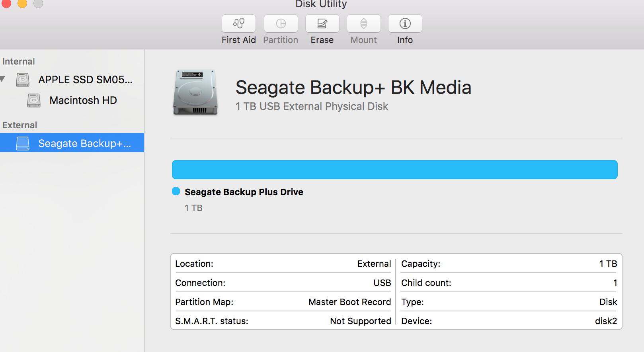Click the large Seagate hard disk image
Viewport: 644px width, 352px height.
click(x=195, y=92)
